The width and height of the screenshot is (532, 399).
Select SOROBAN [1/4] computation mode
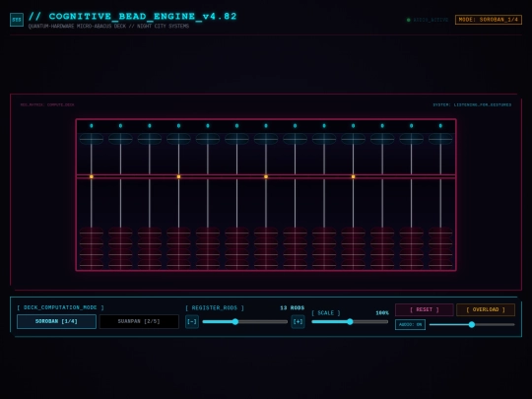click(x=56, y=321)
